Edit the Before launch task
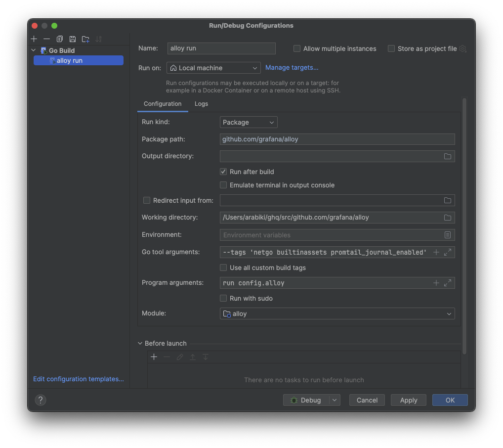This screenshot has height=448, width=503. point(180,357)
